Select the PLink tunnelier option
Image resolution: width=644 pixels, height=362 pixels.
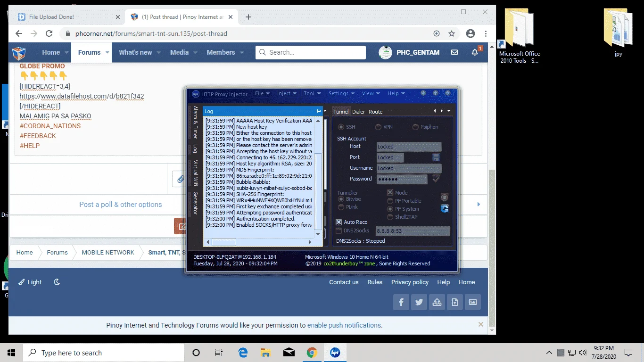point(341,207)
